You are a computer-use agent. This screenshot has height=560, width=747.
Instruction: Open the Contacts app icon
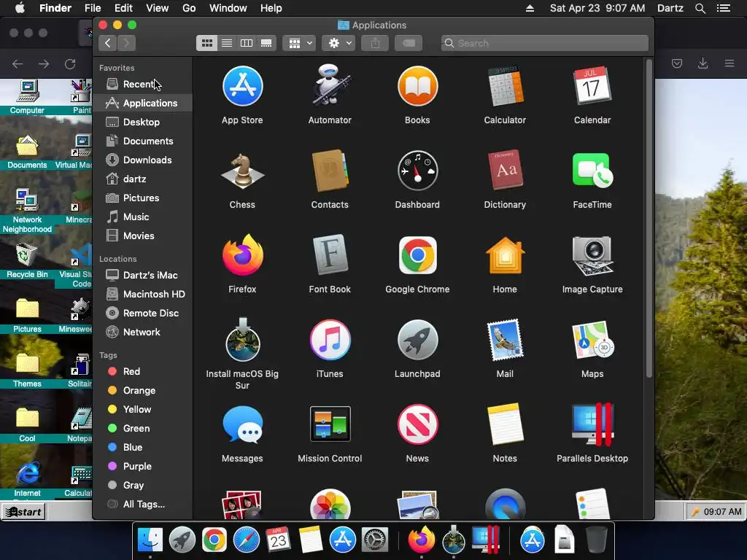[x=330, y=171]
